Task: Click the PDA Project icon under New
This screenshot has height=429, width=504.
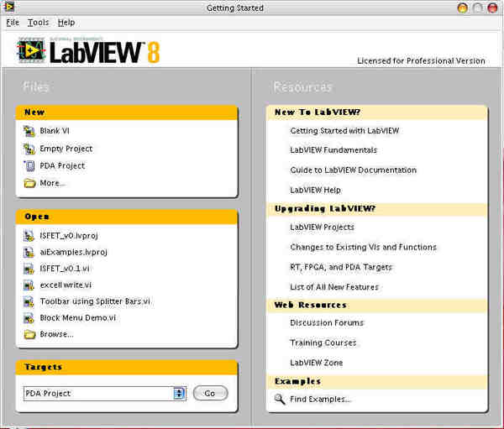Action: (x=29, y=166)
